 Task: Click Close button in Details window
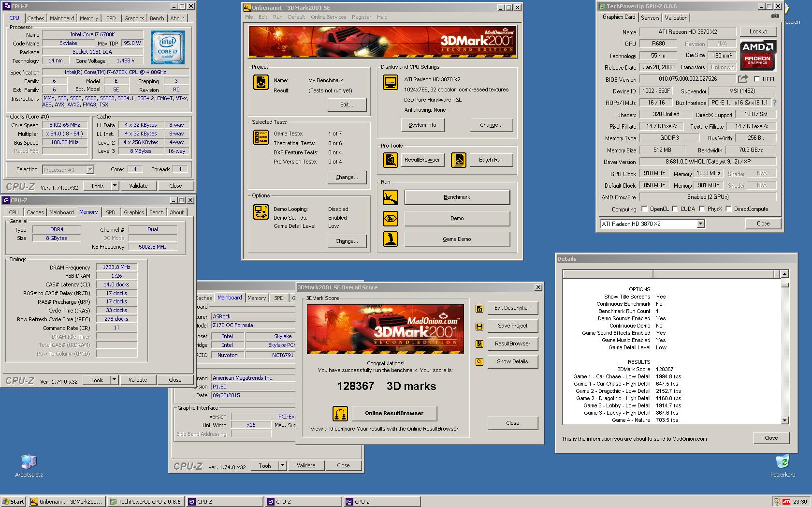click(x=771, y=438)
